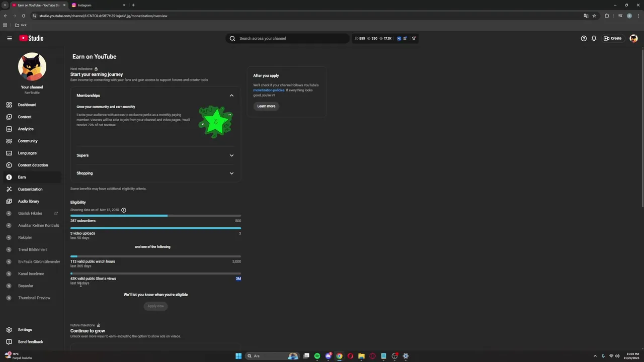Open Trend Bildirimleri in the sidebar
644x362 pixels.
pos(32,249)
